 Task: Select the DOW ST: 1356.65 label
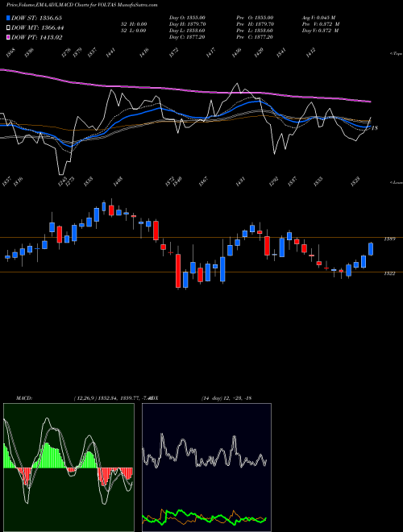(x=37, y=18)
